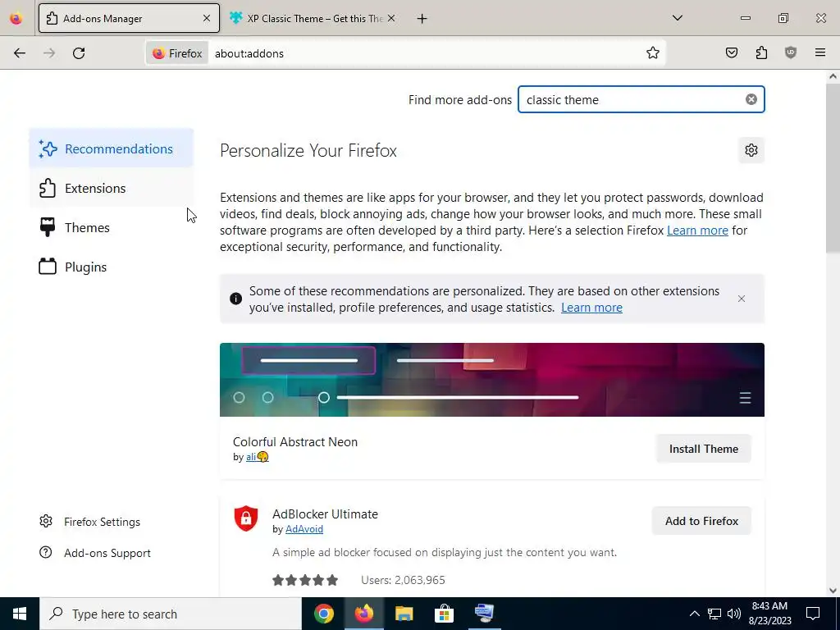Open the Firefox View pinned icon
This screenshot has width=840, height=630.
[x=16, y=19]
